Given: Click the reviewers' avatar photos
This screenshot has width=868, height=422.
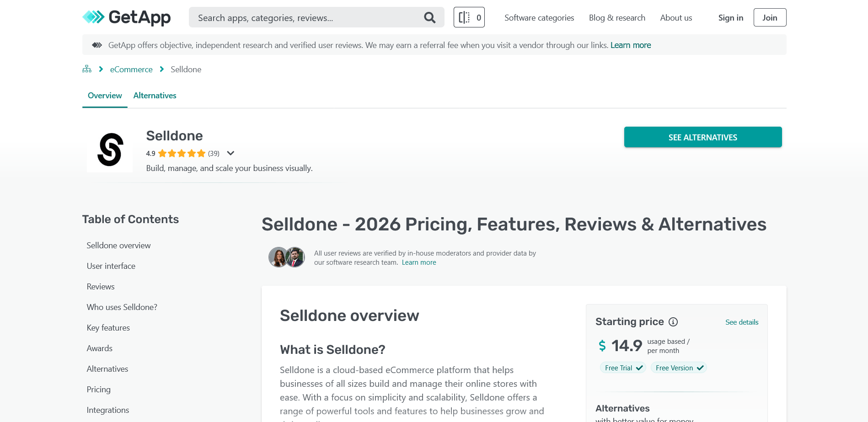Looking at the screenshot, I should 287,257.
